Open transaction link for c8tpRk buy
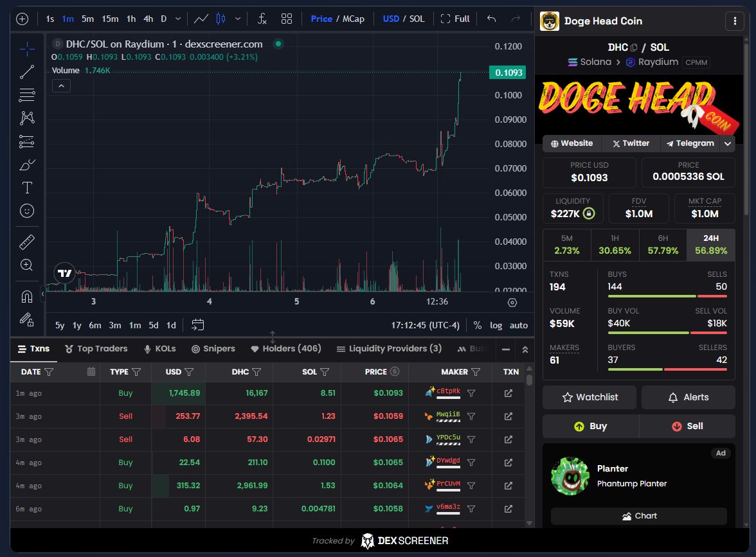Image resolution: width=756 pixels, height=557 pixels. coord(508,393)
